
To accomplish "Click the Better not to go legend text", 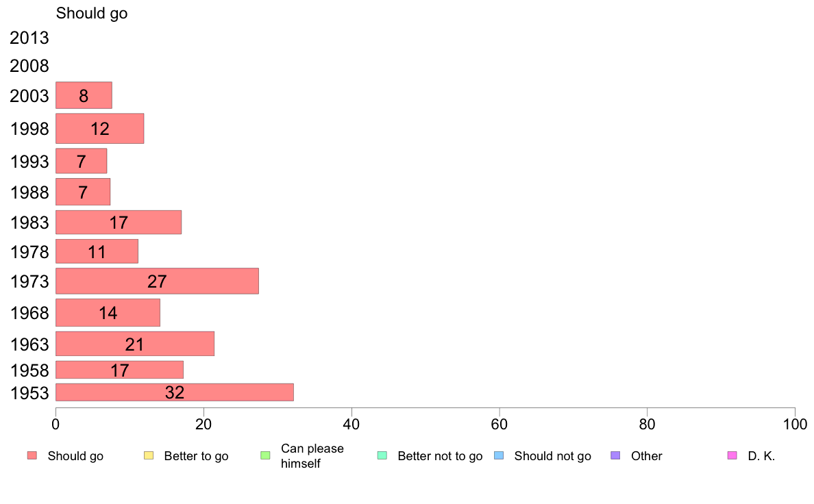I will coord(440,456).
